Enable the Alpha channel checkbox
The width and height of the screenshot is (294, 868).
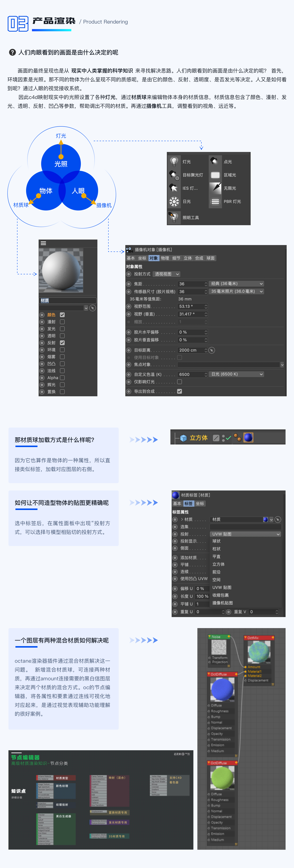62,378
